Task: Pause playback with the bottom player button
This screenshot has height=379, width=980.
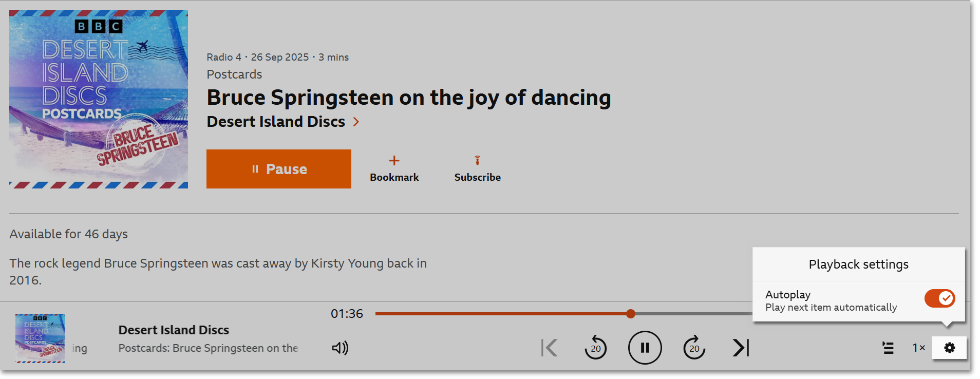Action: click(x=645, y=348)
